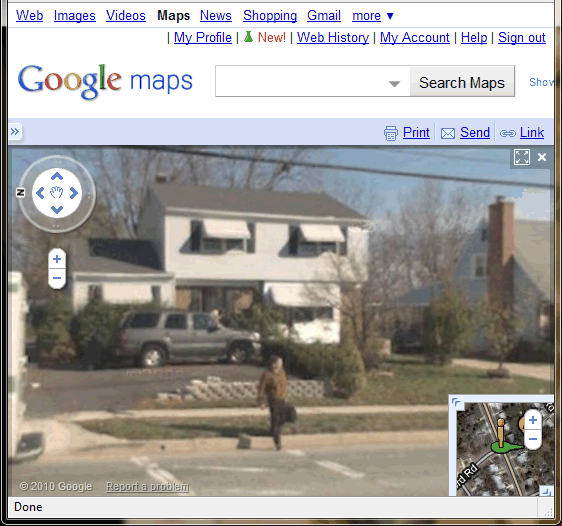Image resolution: width=562 pixels, height=526 pixels.
Task: Zoom in street view with plus
Action: pyautogui.click(x=57, y=259)
